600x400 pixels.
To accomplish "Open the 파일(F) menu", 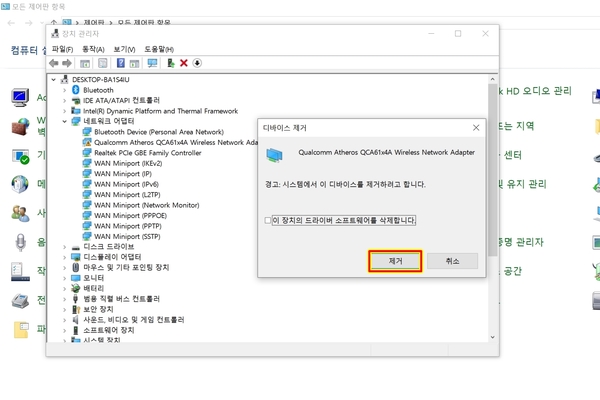I will coord(62,49).
